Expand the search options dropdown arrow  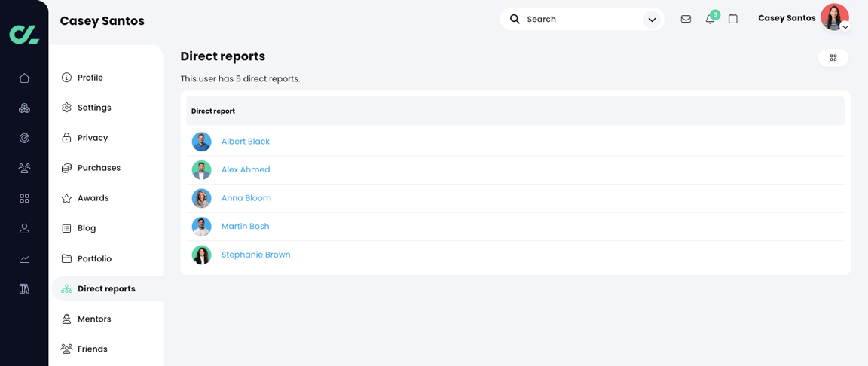click(652, 20)
